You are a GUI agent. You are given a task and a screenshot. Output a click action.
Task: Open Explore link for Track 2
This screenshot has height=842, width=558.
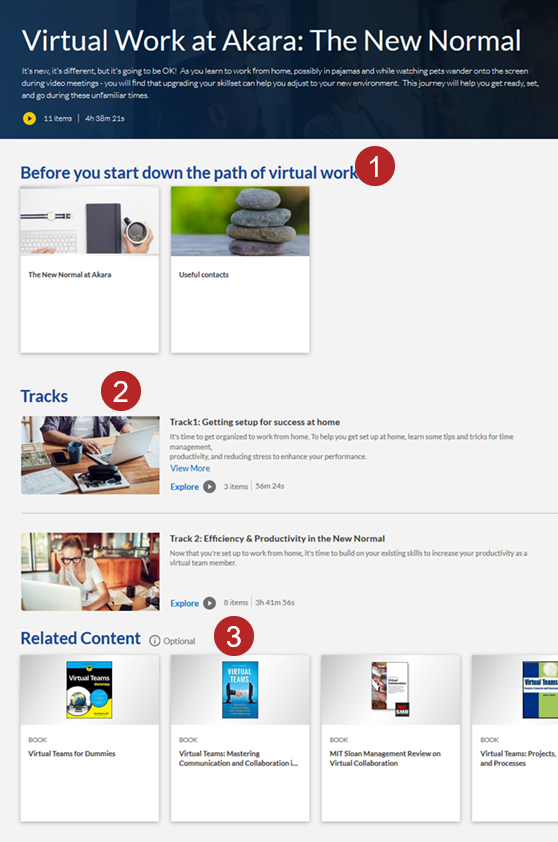(x=184, y=603)
